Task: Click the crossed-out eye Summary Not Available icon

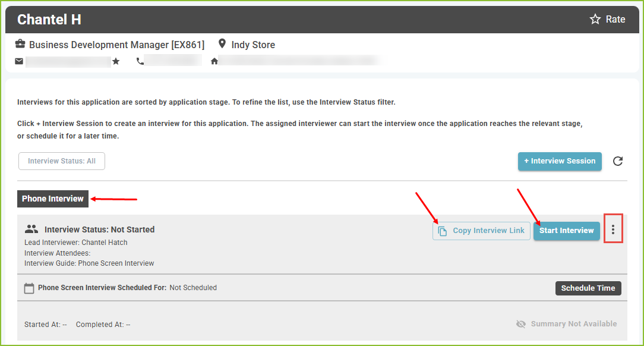Action: click(521, 324)
